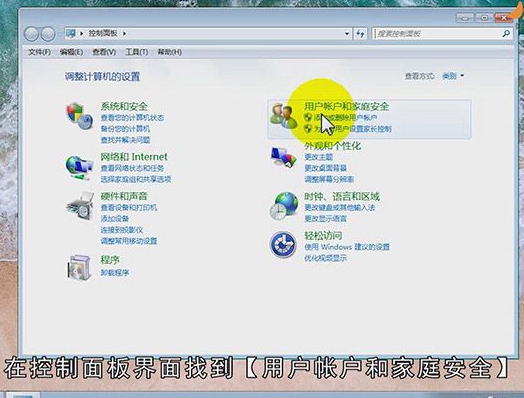The image size is (524, 398).
Task: Click the Back navigation arrow button
Action: click(x=31, y=34)
